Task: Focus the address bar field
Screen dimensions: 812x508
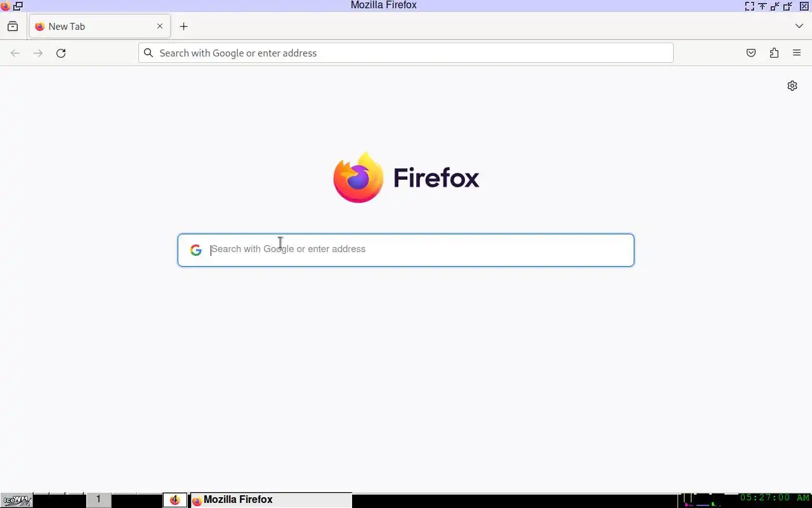Action: coord(406,53)
